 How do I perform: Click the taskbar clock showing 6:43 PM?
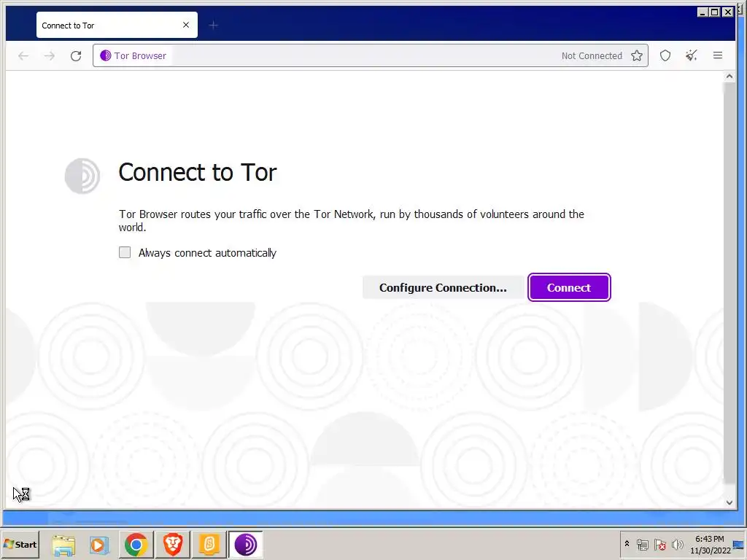[710, 544]
